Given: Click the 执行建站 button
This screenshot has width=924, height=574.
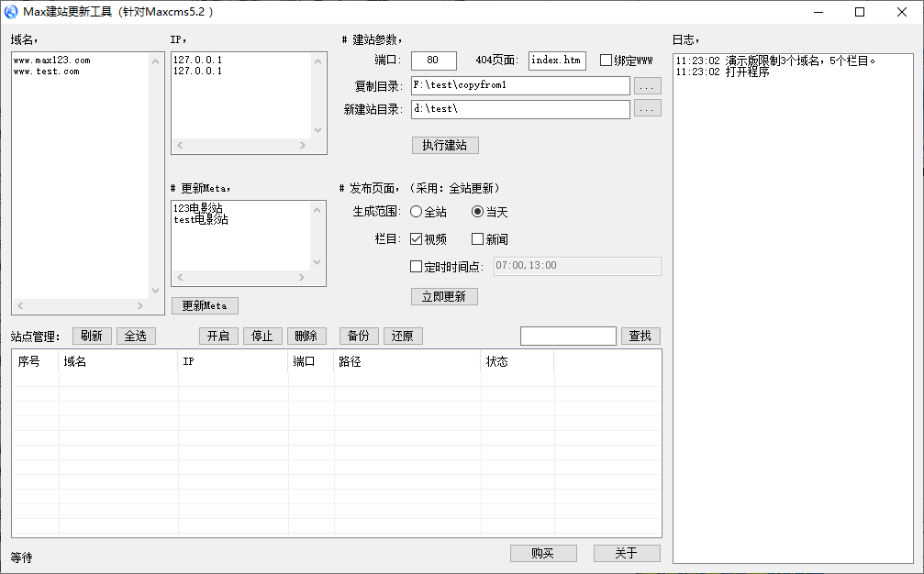Looking at the screenshot, I should [x=445, y=145].
